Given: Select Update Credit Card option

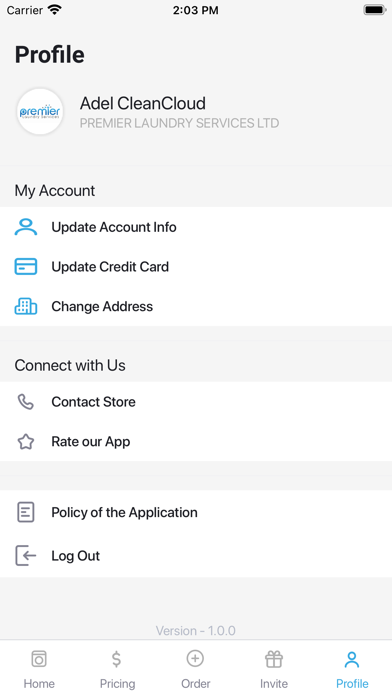Looking at the screenshot, I should (x=196, y=267).
